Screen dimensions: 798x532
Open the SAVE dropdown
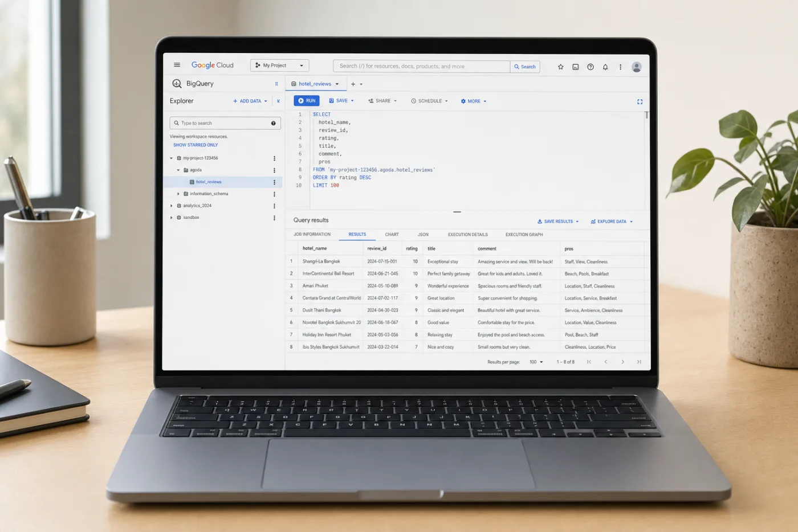tap(341, 101)
